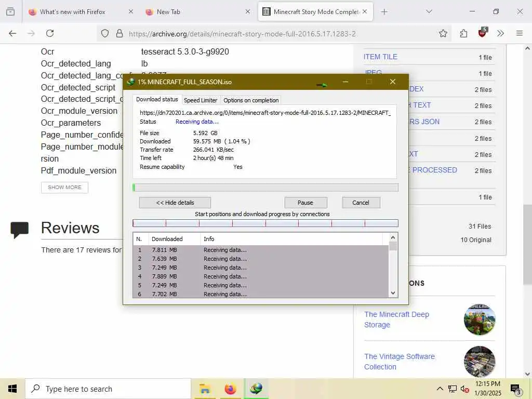Click the Downloaded column header
This screenshot has height=399, width=532.
[175, 239]
